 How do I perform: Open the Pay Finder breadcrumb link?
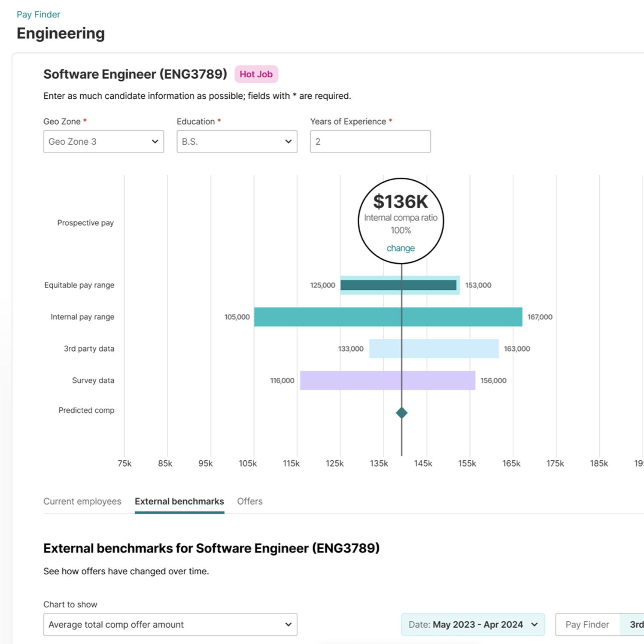(x=38, y=15)
